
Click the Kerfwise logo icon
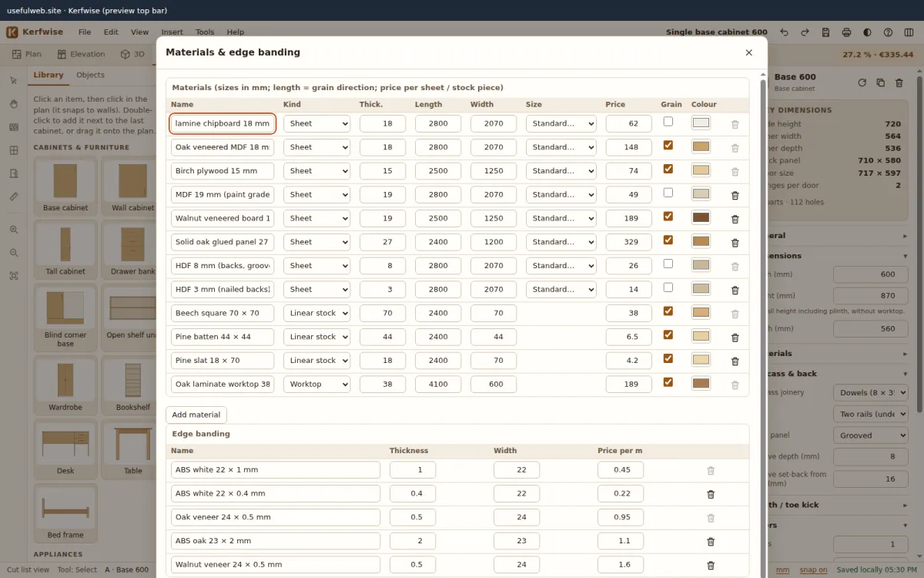coord(12,32)
